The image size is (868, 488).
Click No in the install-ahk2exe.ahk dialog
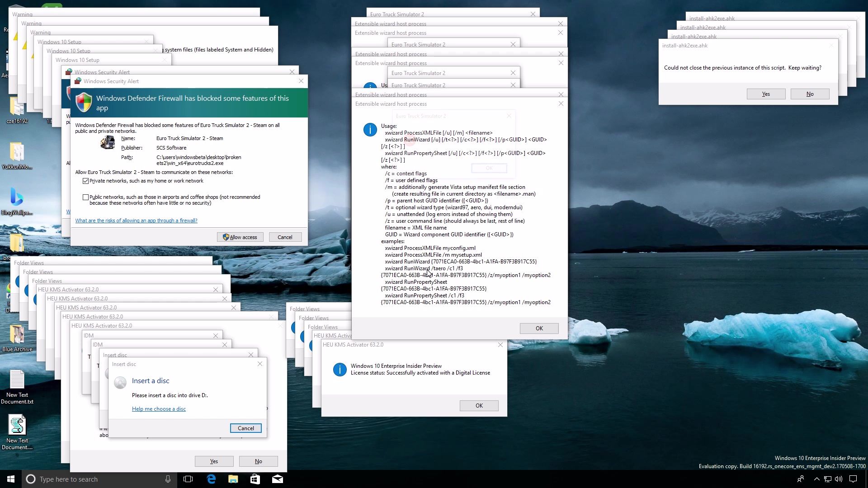[x=810, y=94]
